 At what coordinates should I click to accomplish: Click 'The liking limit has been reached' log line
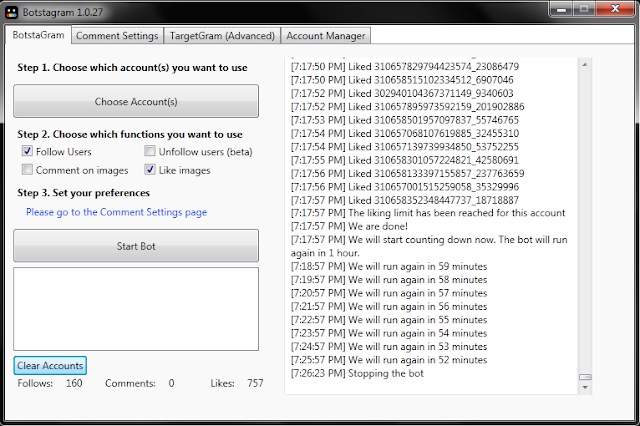coord(428,213)
